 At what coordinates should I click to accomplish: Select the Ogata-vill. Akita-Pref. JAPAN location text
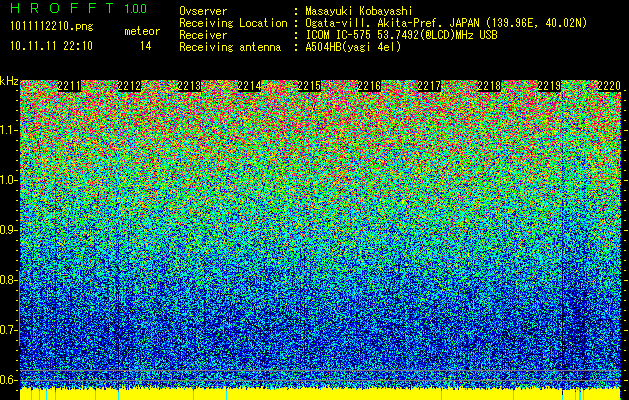tap(446, 23)
